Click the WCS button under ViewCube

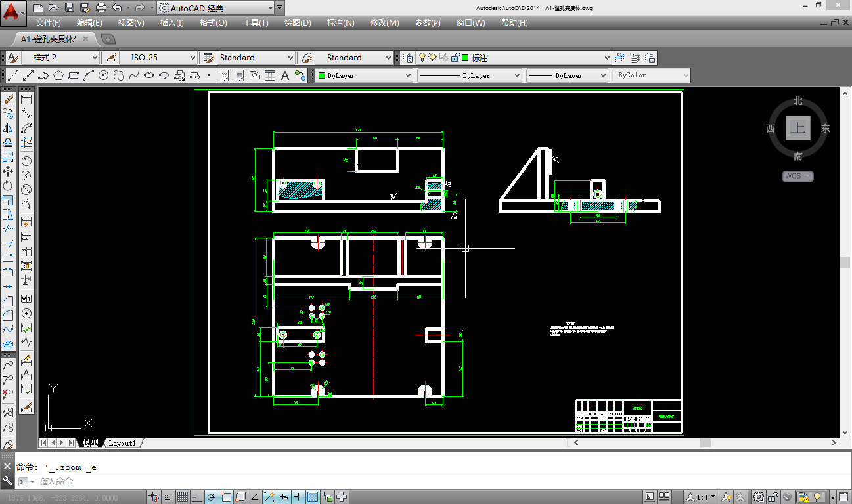point(797,176)
